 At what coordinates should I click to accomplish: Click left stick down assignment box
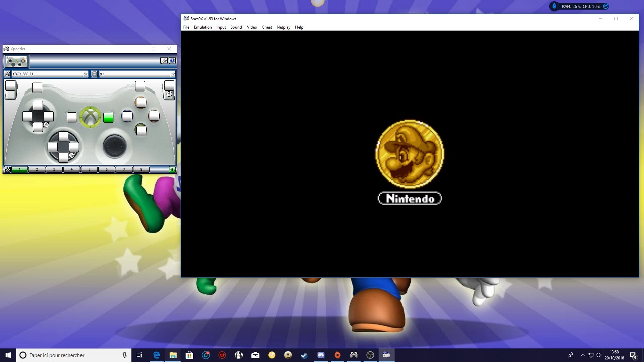(38, 127)
